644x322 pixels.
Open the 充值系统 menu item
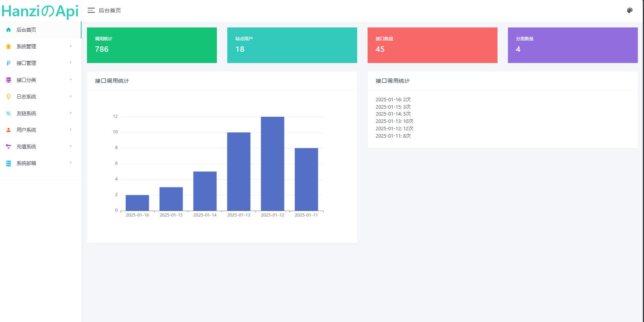pyautogui.click(x=41, y=147)
